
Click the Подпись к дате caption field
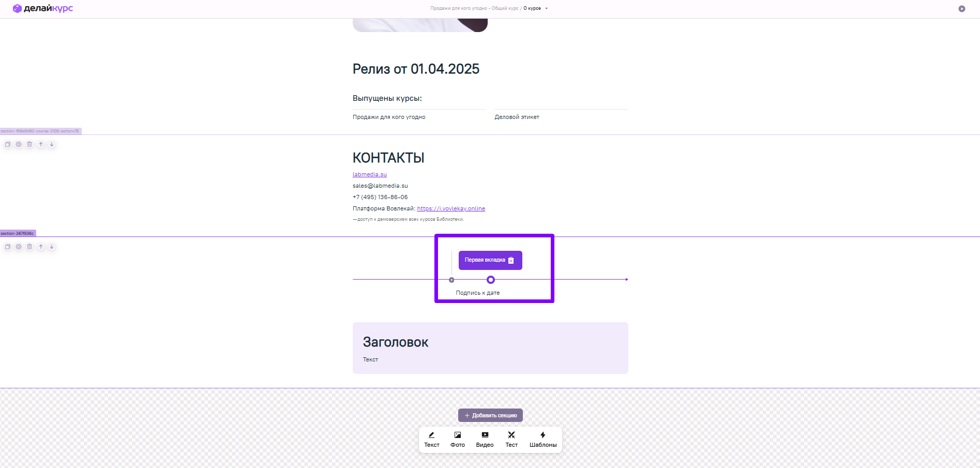[477, 293]
